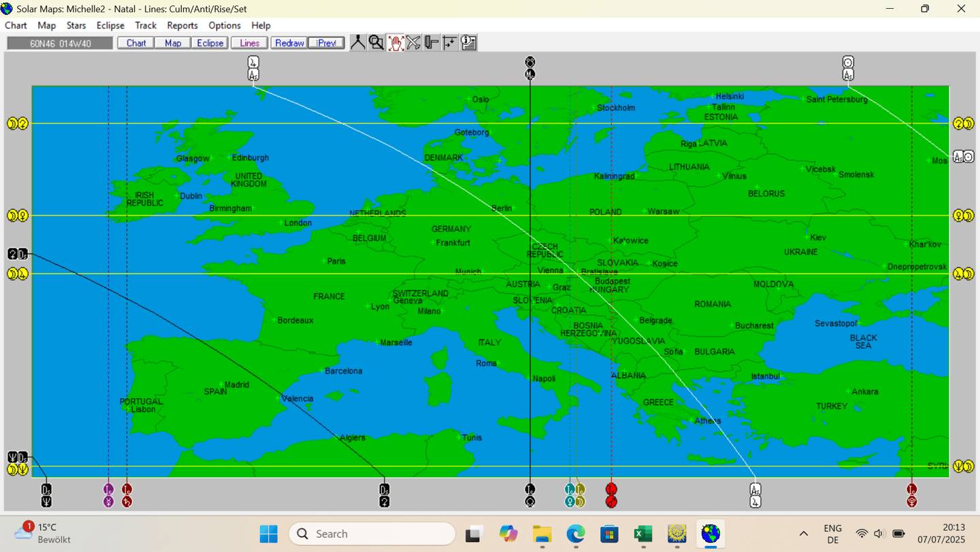Image resolution: width=980 pixels, height=552 pixels.
Task: Toggle the zoom rectangle mode
Action: [x=376, y=42]
